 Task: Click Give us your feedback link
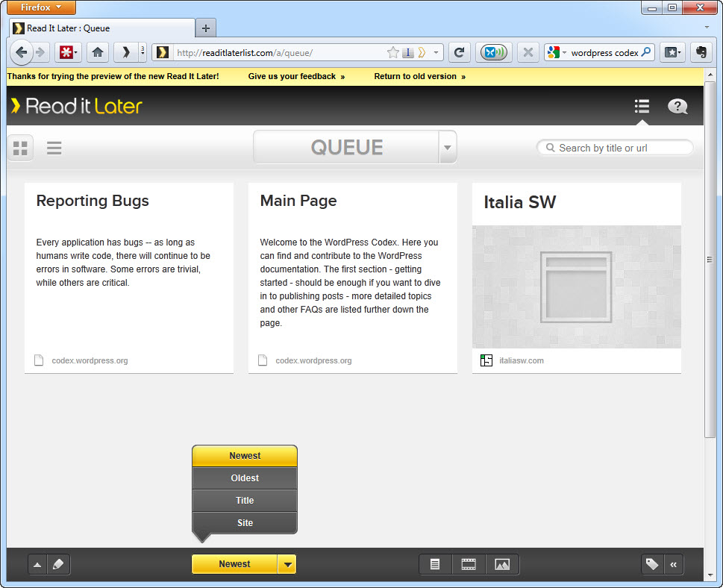click(296, 77)
